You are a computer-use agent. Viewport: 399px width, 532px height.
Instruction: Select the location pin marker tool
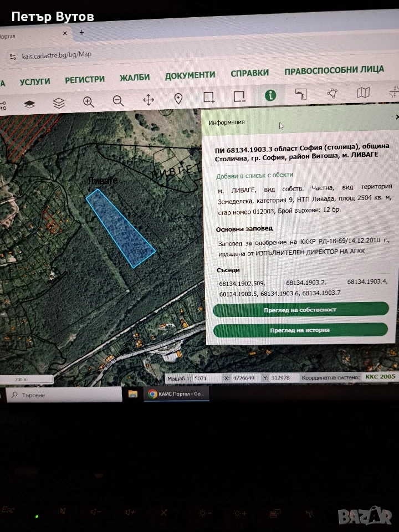[178, 99]
